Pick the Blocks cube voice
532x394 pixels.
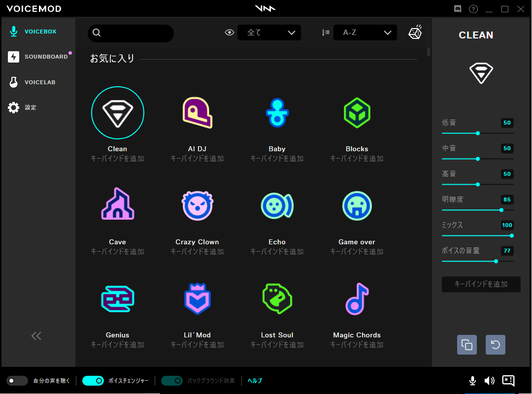pos(357,113)
